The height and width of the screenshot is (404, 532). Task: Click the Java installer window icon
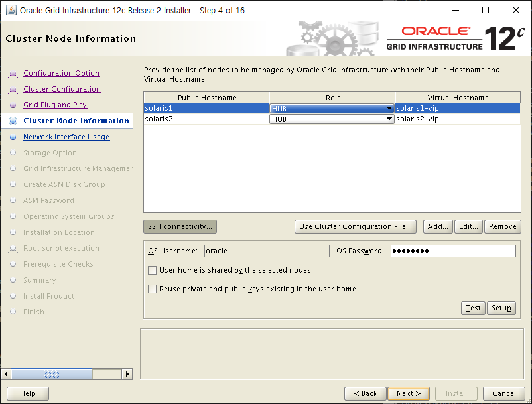coord(11,10)
